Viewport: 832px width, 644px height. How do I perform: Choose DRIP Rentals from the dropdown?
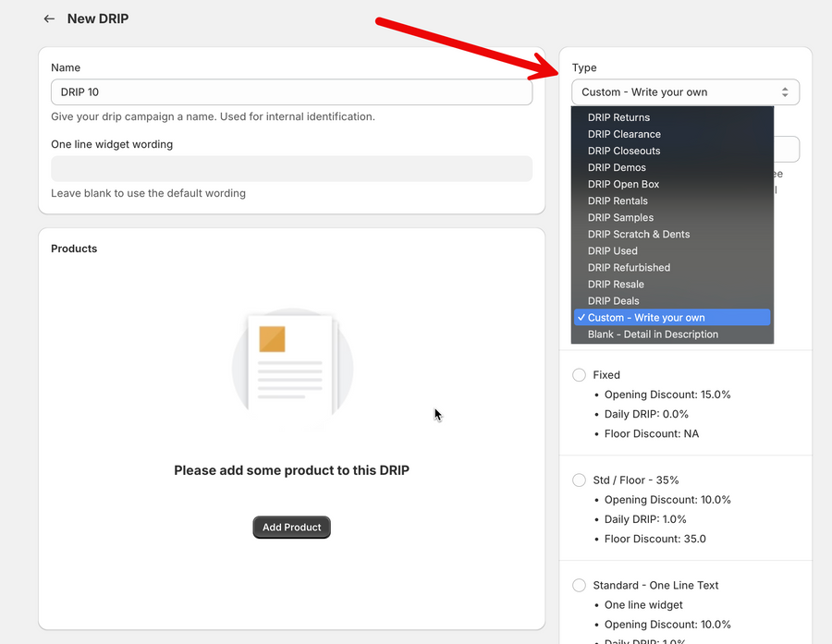(x=618, y=200)
